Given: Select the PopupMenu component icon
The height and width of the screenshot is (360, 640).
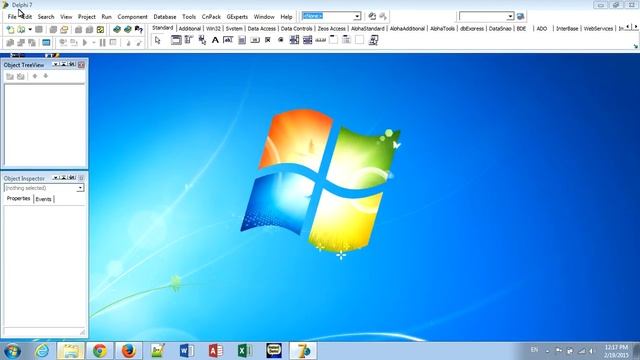Looking at the screenshot, I should [x=202, y=40].
